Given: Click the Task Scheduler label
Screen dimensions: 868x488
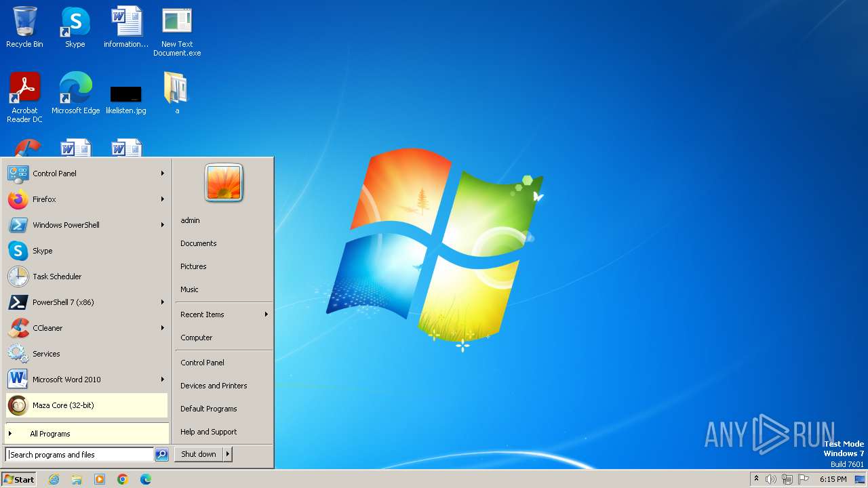Looking at the screenshot, I should (x=57, y=277).
